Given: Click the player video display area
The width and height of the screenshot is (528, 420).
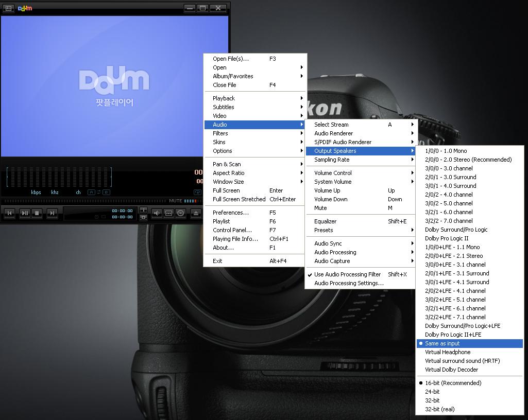Looking at the screenshot, I should coord(114,86).
